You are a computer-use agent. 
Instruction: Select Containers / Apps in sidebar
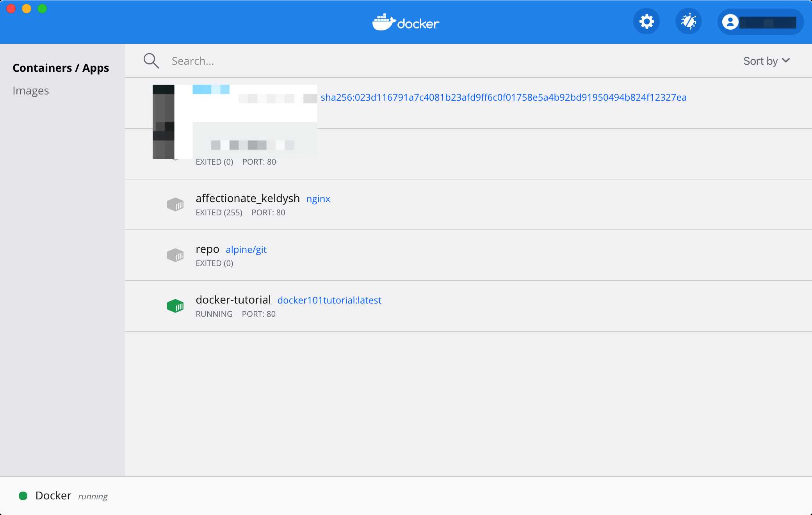pos(61,68)
